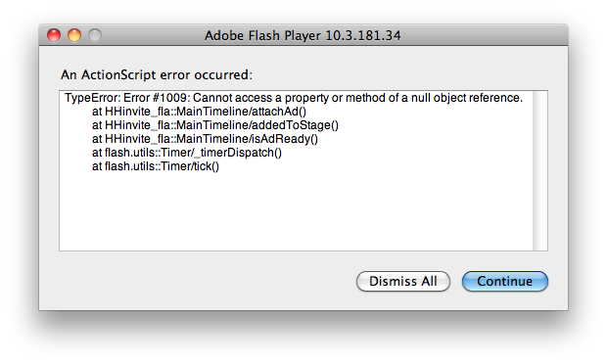Image resolution: width=607 pixels, height=364 pixels.
Task: Click the TypeError Error #1009 line
Action: [294, 98]
